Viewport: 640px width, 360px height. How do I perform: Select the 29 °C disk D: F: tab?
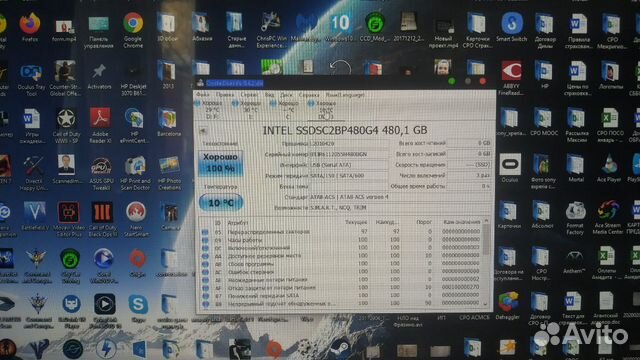pos(211,110)
